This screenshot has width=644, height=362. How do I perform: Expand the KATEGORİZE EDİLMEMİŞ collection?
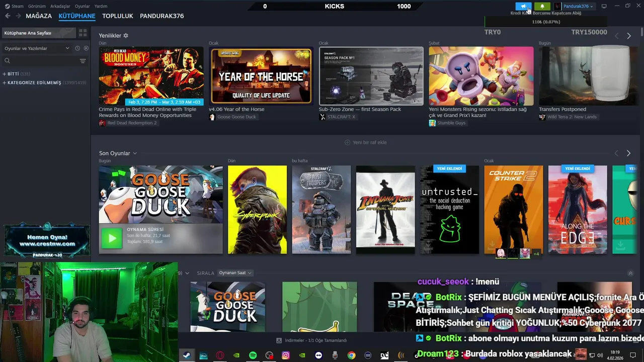click(x=44, y=82)
